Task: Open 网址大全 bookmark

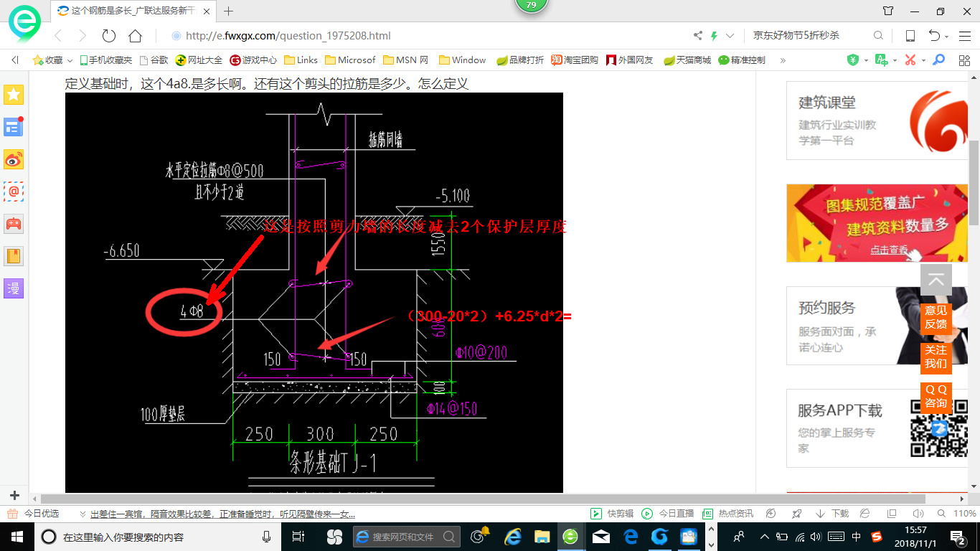Action: tap(199, 60)
